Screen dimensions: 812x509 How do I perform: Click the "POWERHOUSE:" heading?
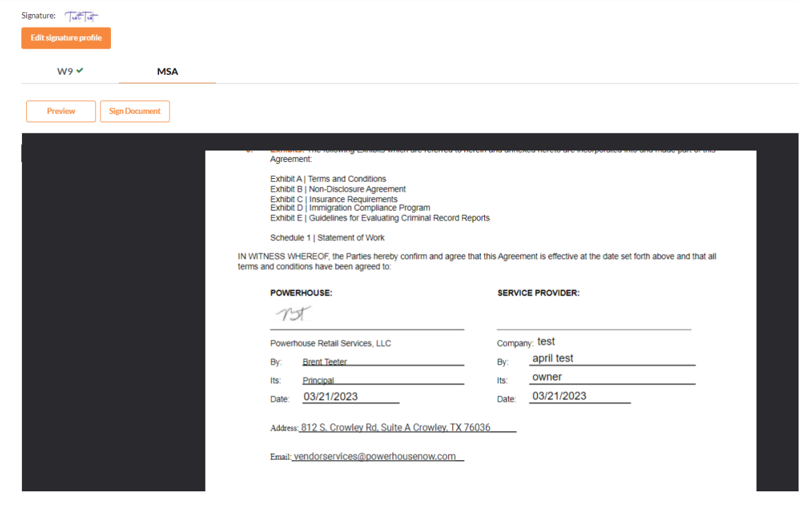(301, 293)
